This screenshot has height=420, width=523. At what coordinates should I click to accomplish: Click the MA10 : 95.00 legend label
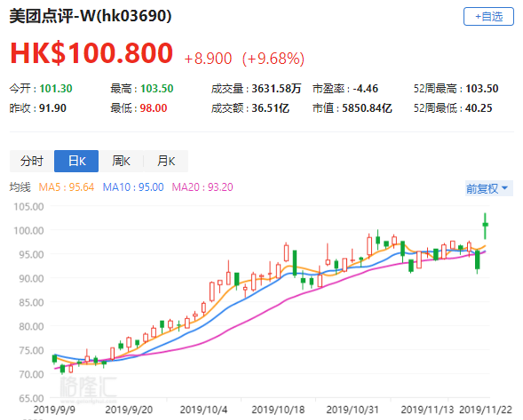pyautogui.click(x=133, y=186)
